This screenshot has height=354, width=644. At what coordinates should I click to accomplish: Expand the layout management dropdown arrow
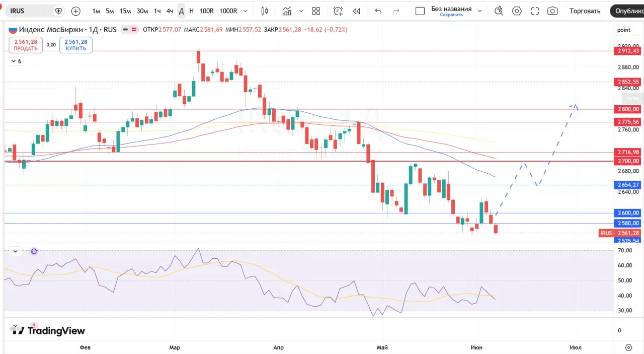[x=480, y=11]
